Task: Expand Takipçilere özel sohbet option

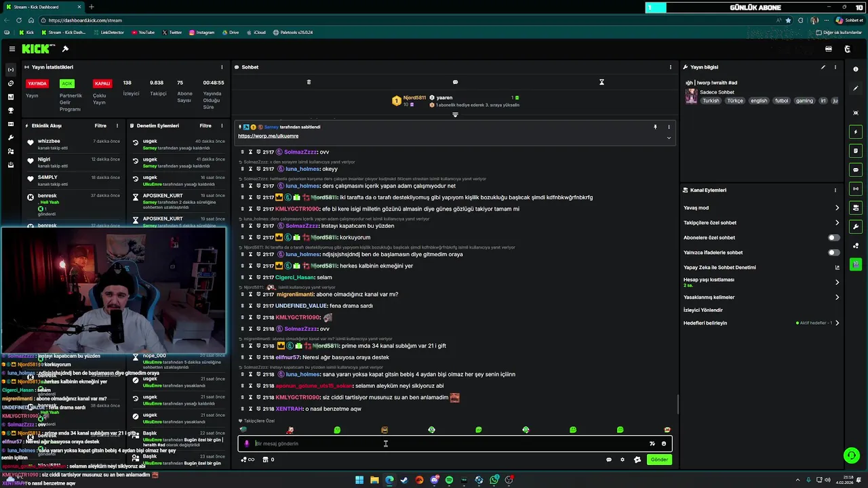Action: point(837,223)
